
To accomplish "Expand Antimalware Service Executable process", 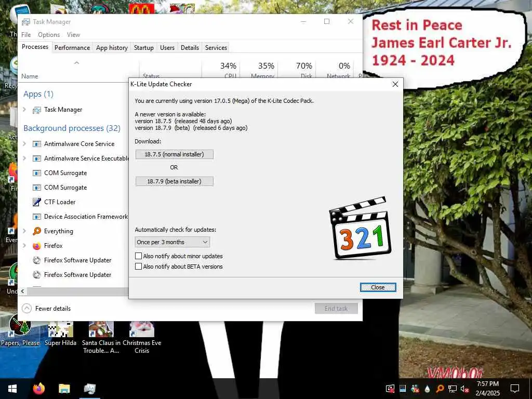I will pyautogui.click(x=24, y=158).
